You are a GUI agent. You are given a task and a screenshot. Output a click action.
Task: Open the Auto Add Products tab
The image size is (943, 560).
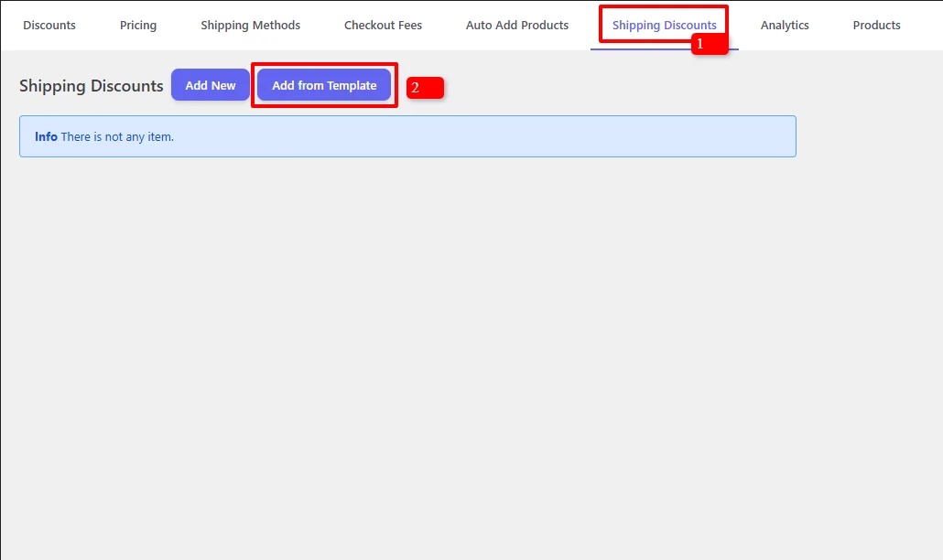516,26
